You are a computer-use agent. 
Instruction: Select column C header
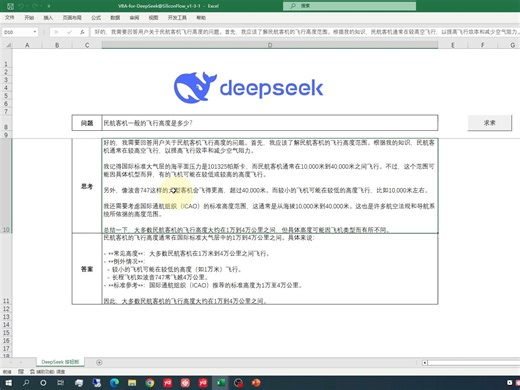87,45
